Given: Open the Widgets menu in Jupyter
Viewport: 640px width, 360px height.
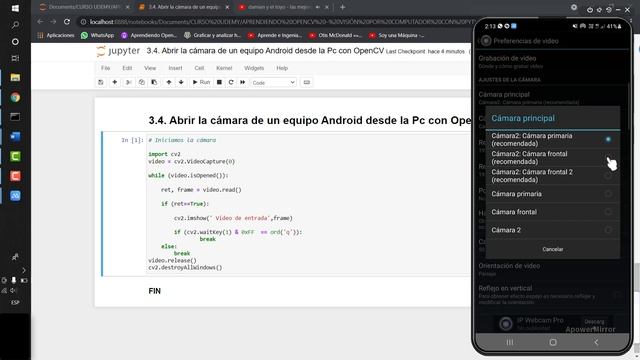Looking at the screenshot, I should coord(254,68).
